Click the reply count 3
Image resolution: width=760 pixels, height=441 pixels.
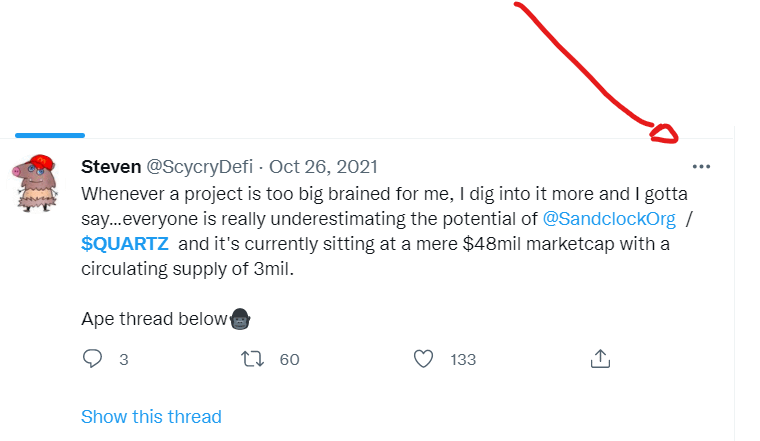click(x=124, y=359)
